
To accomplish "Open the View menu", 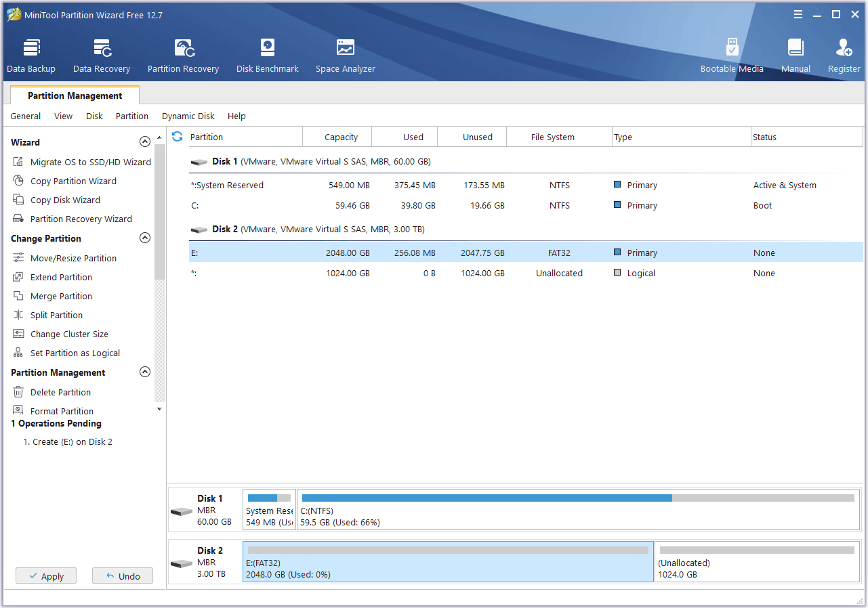I will pyautogui.click(x=64, y=116).
